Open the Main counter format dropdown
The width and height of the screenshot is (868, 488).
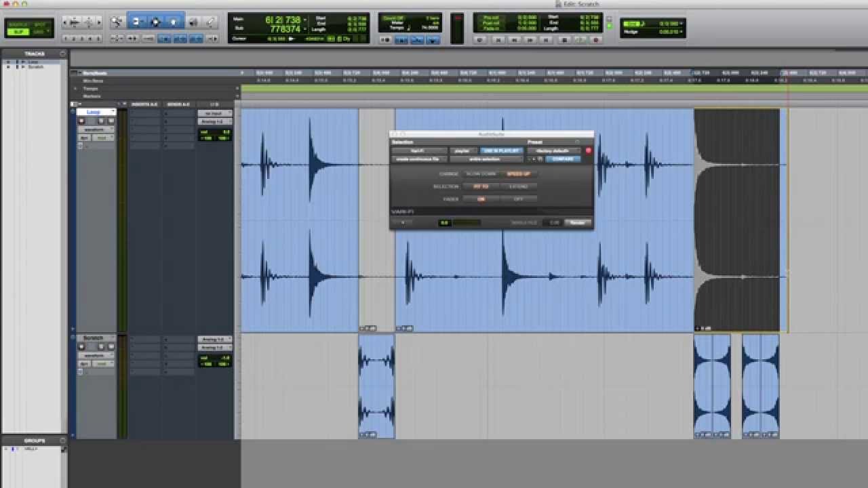coord(304,20)
